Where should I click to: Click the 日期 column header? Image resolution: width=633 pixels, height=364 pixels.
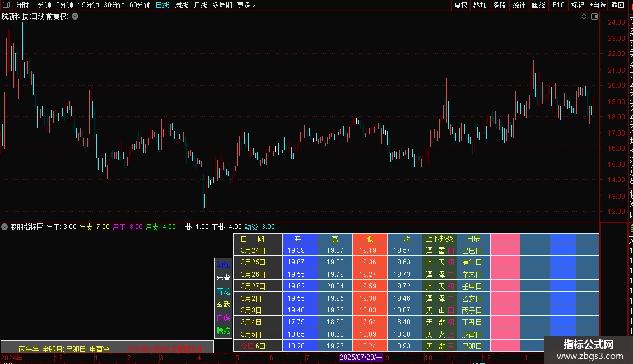coord(258,239)
